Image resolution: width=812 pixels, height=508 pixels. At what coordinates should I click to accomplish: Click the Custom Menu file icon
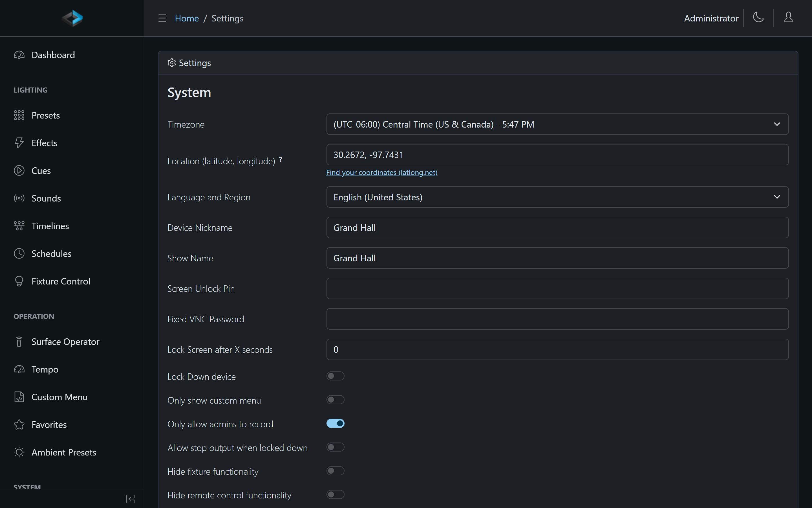point(19,397)
